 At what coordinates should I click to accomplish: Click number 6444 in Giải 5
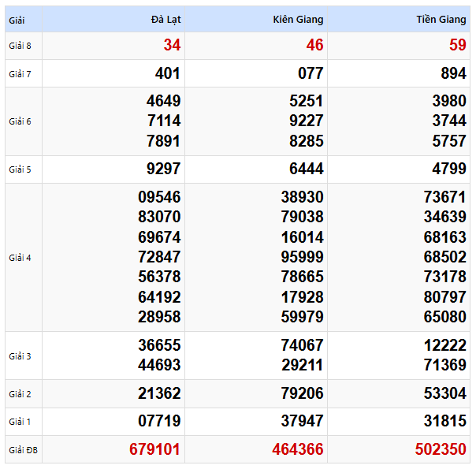click(307, 169)
